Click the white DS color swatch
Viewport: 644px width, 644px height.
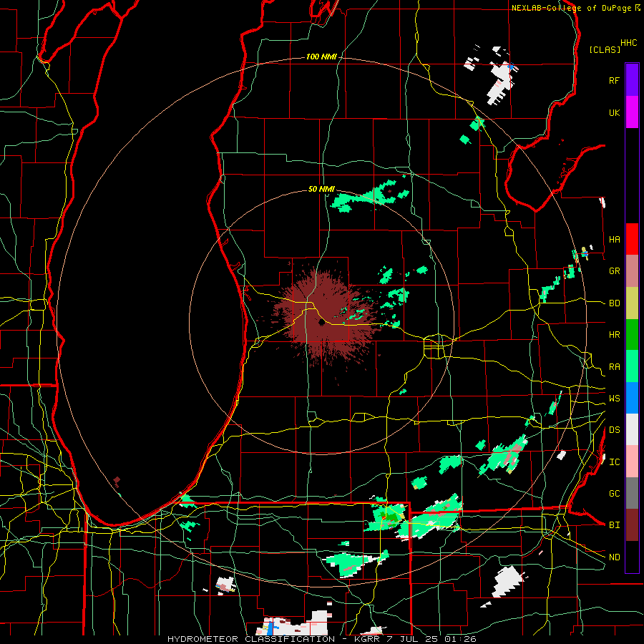[x=632, y=429]
